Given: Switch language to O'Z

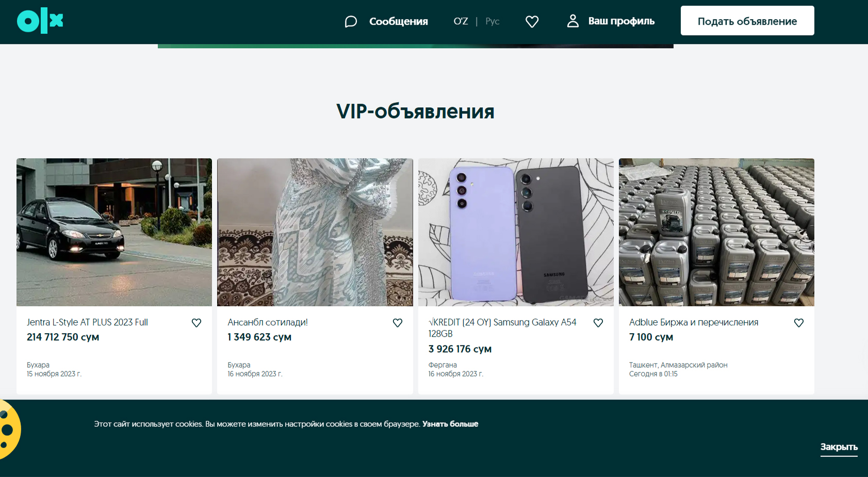Looking at the screenshot, I should [x=461, y=21].
